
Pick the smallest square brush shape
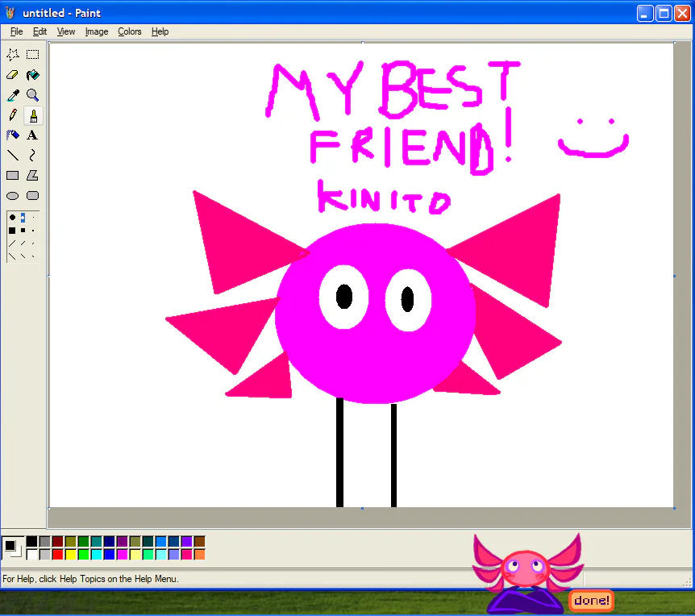[33, 231]
